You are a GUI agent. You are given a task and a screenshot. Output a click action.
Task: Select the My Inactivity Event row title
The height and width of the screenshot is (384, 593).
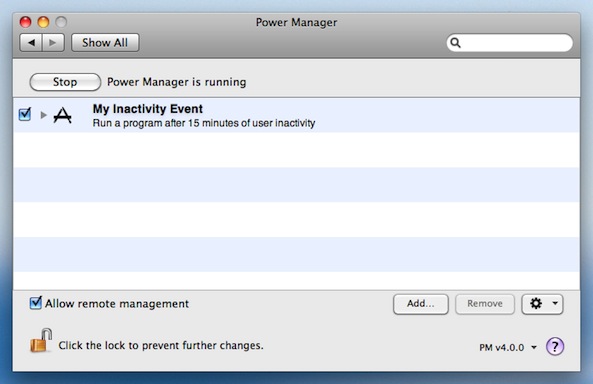[147, 109]
